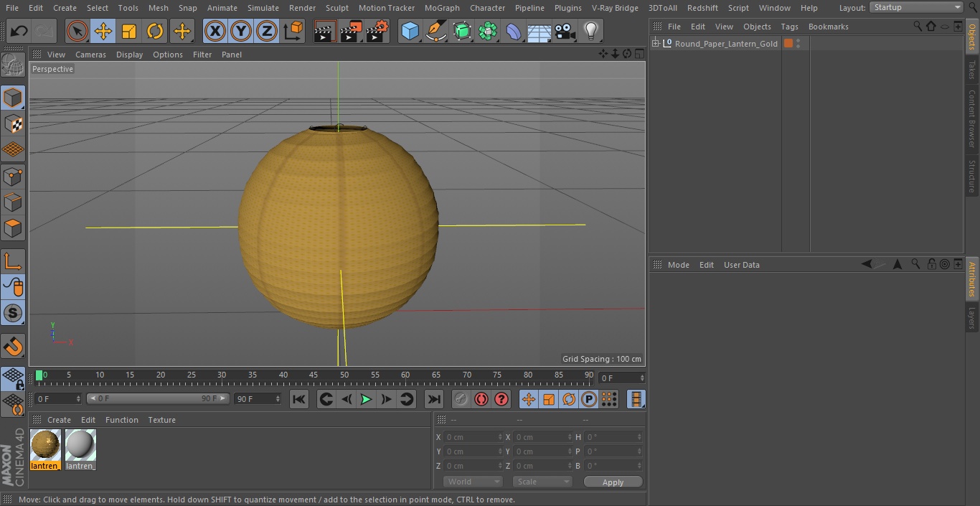Click the X position input field

(x=473, y=437)
